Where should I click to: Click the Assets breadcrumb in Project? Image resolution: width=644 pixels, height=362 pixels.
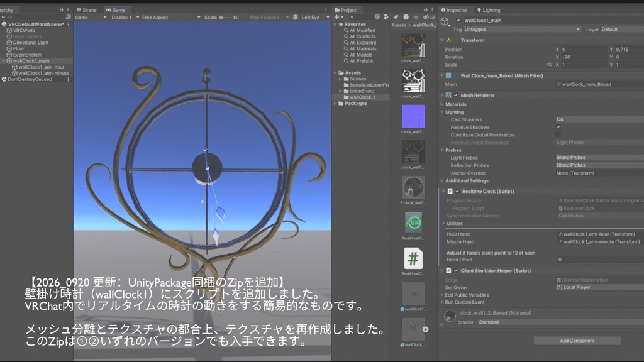tap(398, 25)
